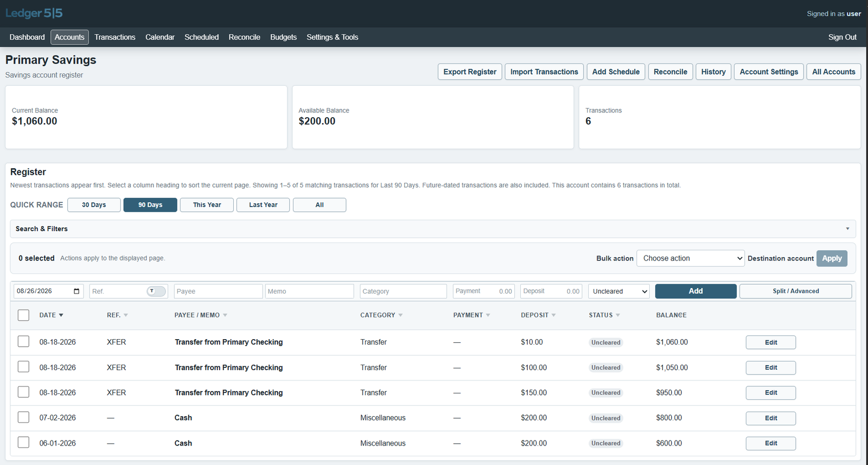
Task: Click into the Category input field
Action: coord(403,291)
